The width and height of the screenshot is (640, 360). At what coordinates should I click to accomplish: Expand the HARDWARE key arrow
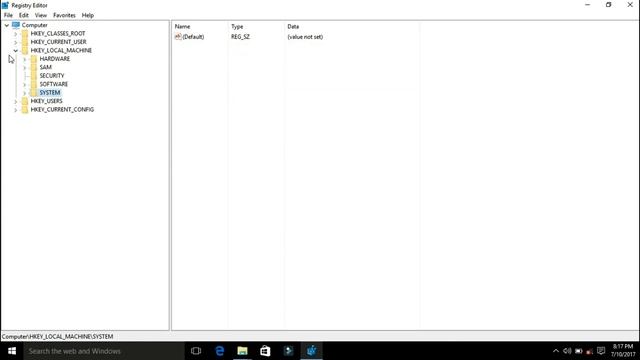click(x=24, y=59)
